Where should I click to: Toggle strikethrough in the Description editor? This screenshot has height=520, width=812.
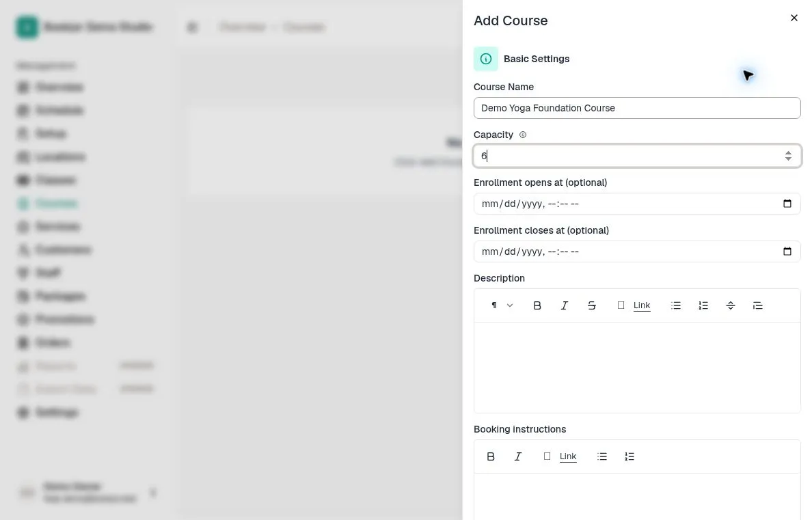click(x=591, y=305)
